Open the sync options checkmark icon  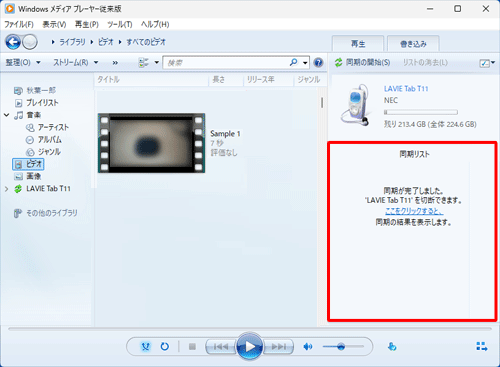(x=487, y=63)
